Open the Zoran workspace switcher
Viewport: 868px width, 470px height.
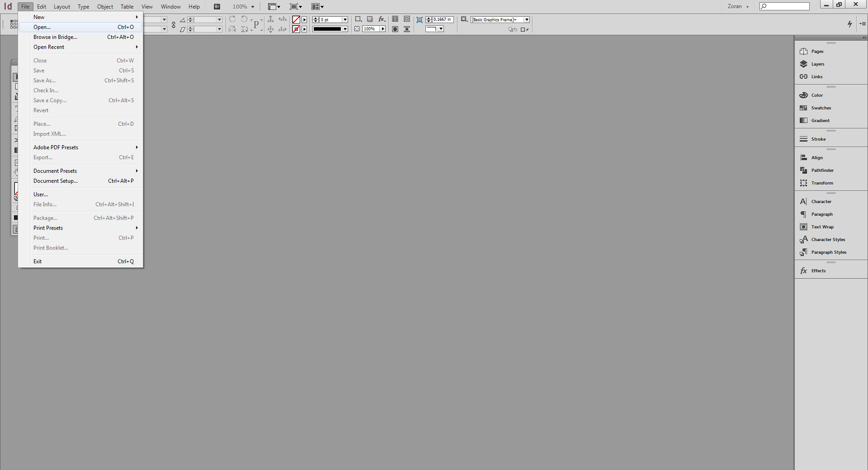point(738,6)
